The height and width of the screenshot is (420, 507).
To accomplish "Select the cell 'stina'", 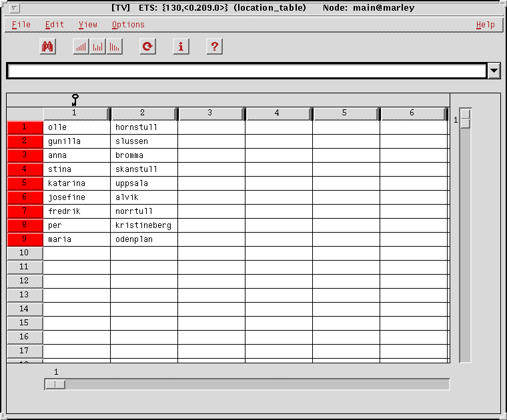I will (x=77, y=169).
